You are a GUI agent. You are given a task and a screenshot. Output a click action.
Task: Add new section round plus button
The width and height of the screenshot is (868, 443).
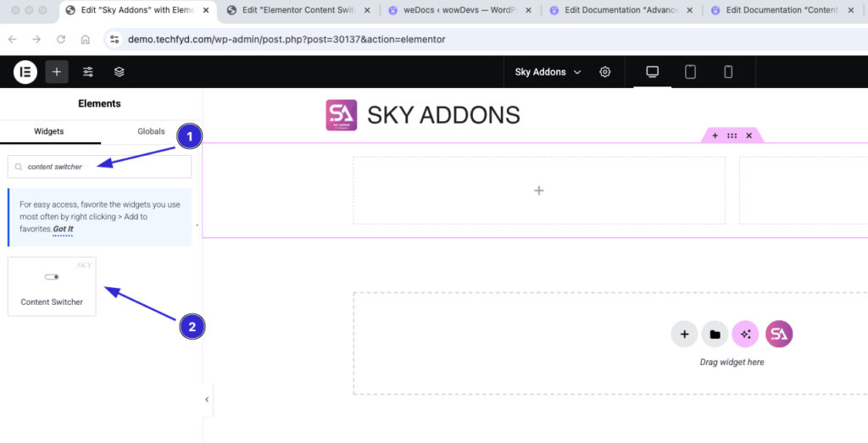pos(684,334)
